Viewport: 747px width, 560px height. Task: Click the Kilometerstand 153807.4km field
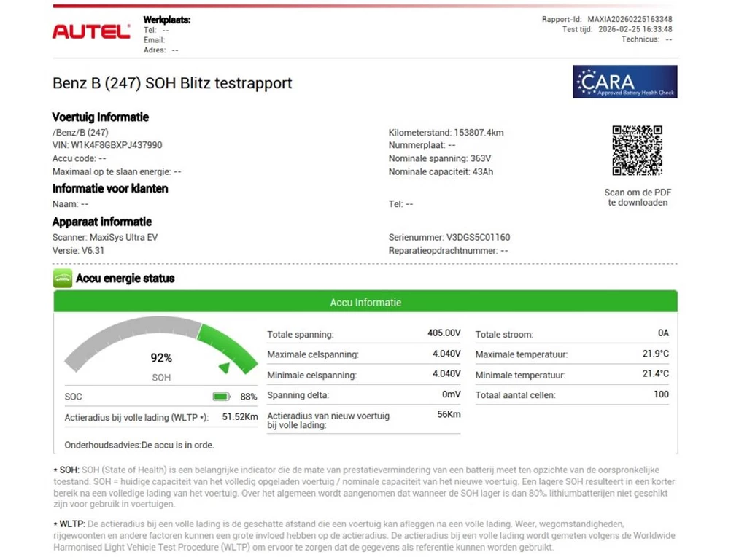[446, 133]
